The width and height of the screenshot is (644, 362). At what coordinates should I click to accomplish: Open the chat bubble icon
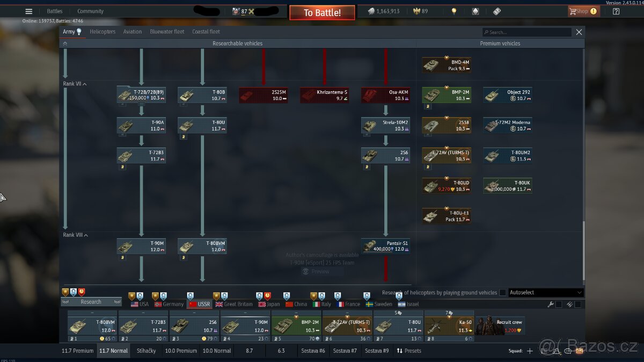tap(568, 351)
